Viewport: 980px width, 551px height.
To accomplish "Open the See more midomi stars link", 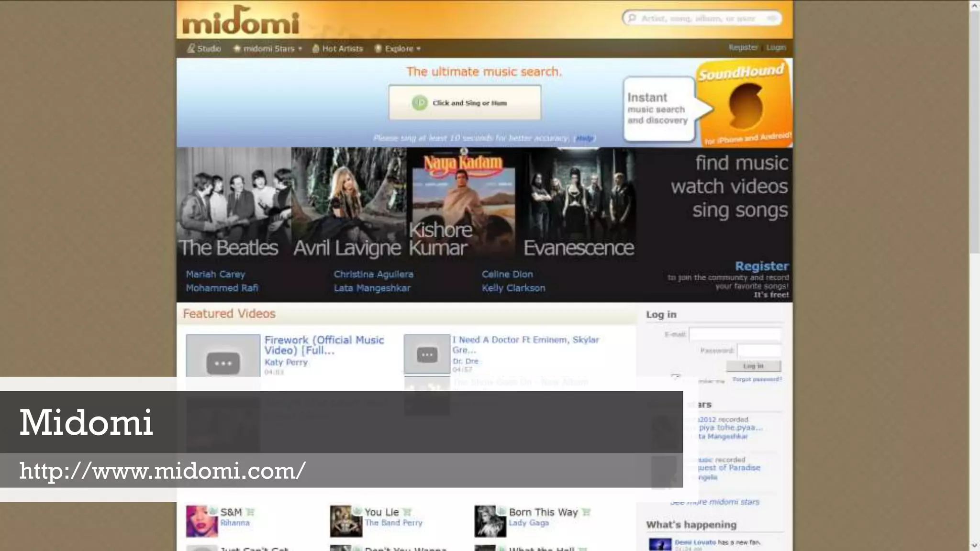I will (x=715, y=502).
